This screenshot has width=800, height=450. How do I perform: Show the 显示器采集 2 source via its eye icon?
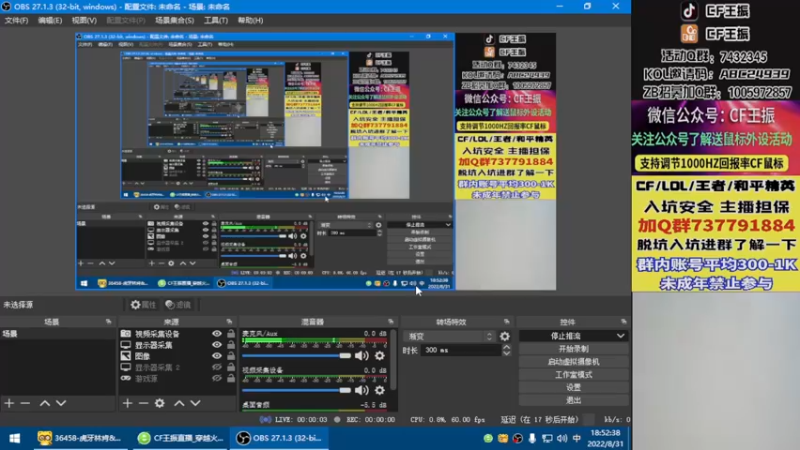coord(217,367)
